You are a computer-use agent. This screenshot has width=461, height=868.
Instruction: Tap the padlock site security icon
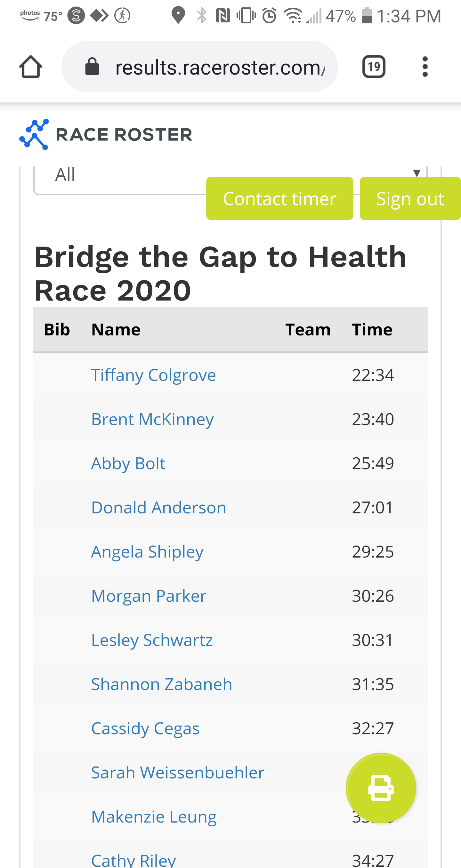pos(92,67)
